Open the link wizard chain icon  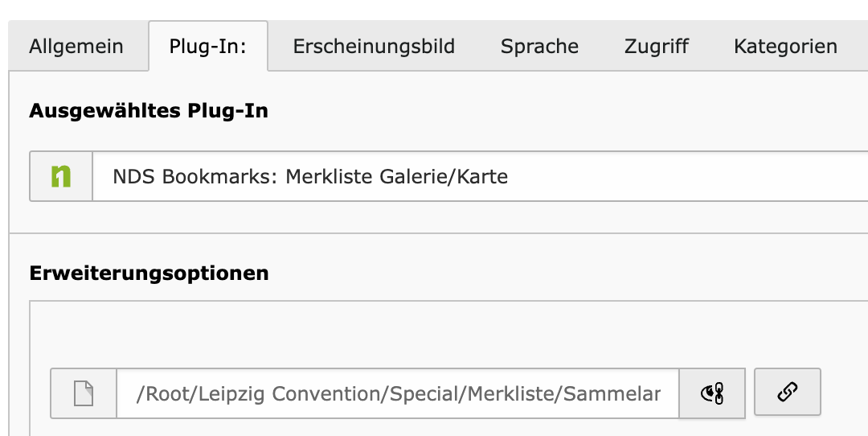[x=787, y=392]
